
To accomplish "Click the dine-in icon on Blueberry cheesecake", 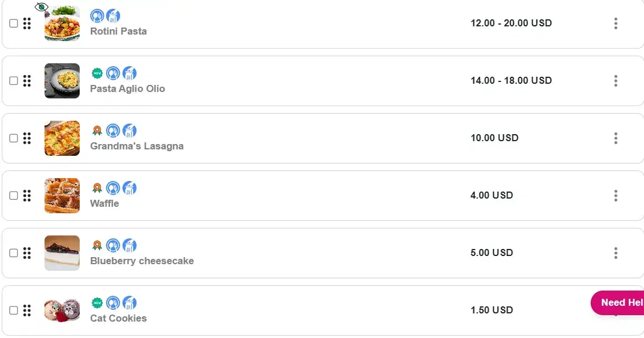I will (x=113, y=245).
